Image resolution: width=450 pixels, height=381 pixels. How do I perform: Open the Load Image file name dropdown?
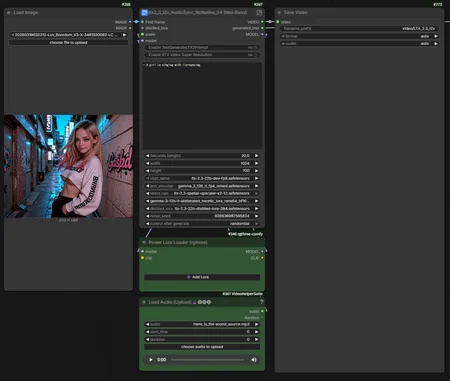pos(68,35)
